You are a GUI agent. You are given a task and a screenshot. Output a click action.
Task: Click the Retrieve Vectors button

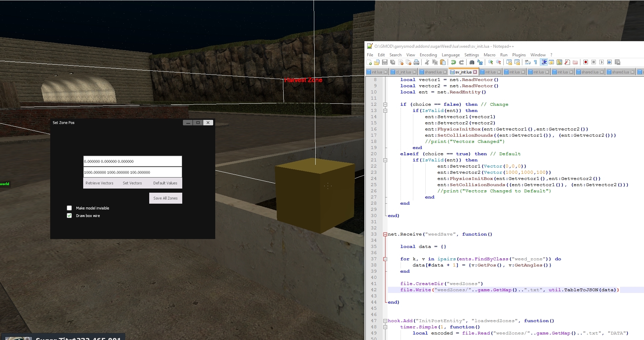point(99,183)
